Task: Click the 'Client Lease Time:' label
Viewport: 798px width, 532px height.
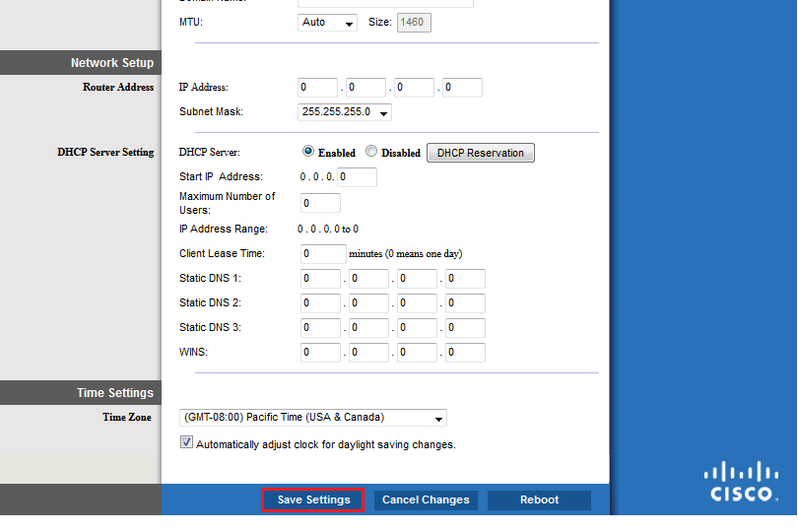Action: click(x=222, y=253)
